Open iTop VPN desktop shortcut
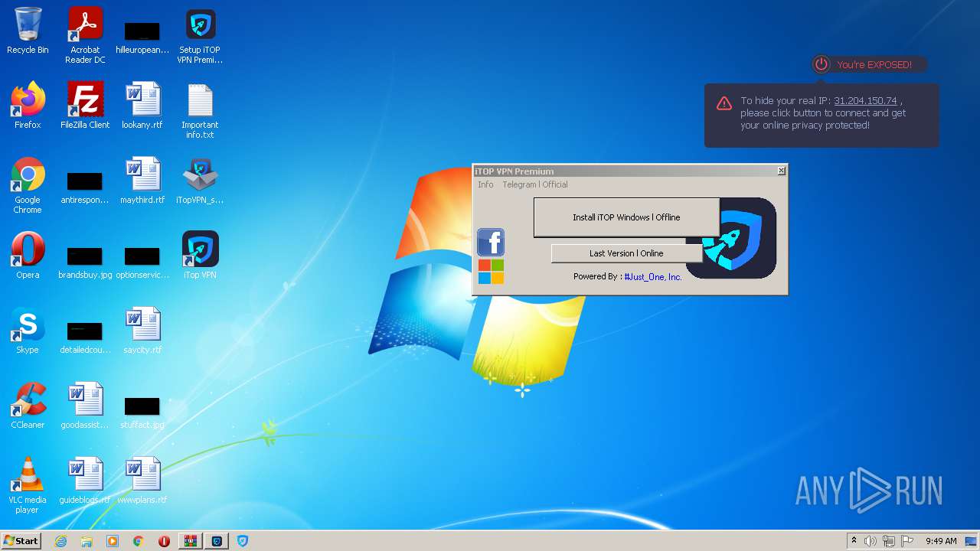This screenshot has width=980, height=551. pos(200,256)
